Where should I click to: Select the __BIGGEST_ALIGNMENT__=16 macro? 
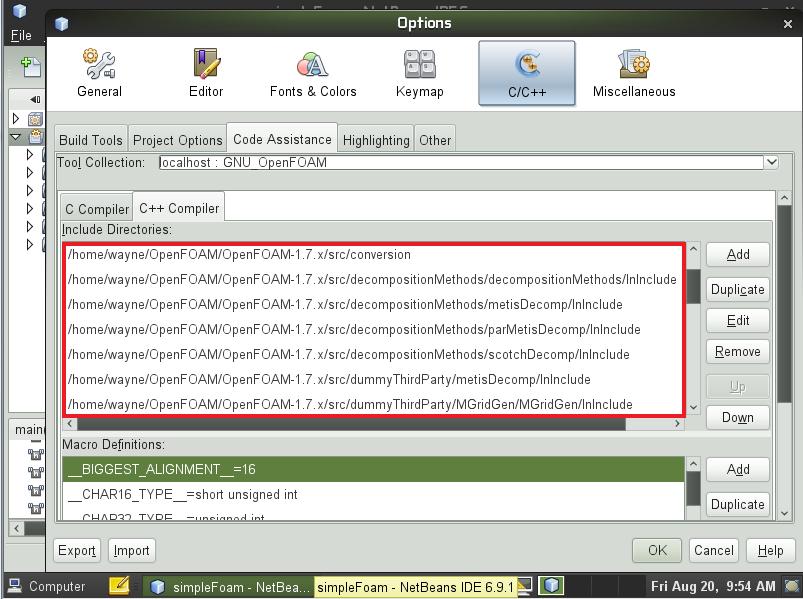(160, 470)
